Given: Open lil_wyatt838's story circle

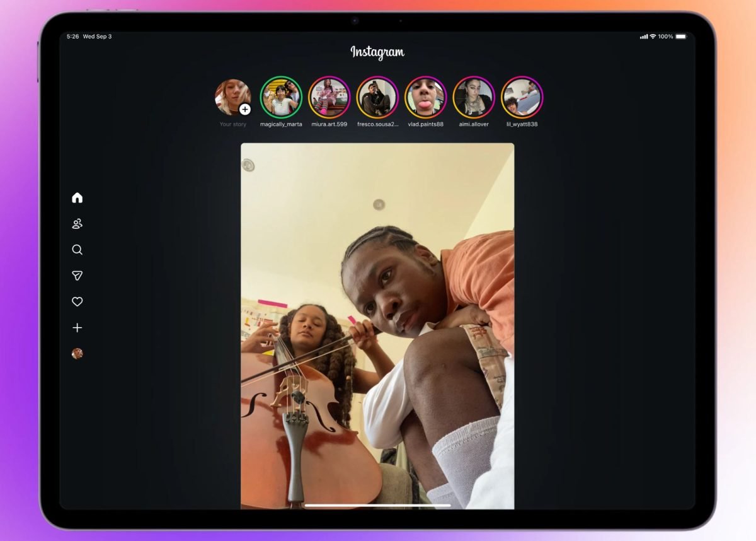Looking at the screenshot, I should 522,96.
